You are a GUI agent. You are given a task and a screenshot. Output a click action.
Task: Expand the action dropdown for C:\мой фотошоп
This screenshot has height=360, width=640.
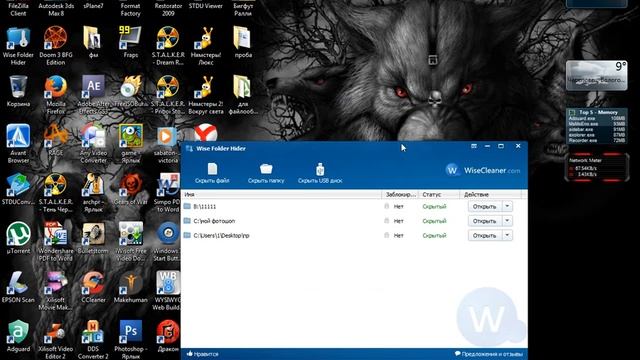pyautogui.click(x=507, y=221)
